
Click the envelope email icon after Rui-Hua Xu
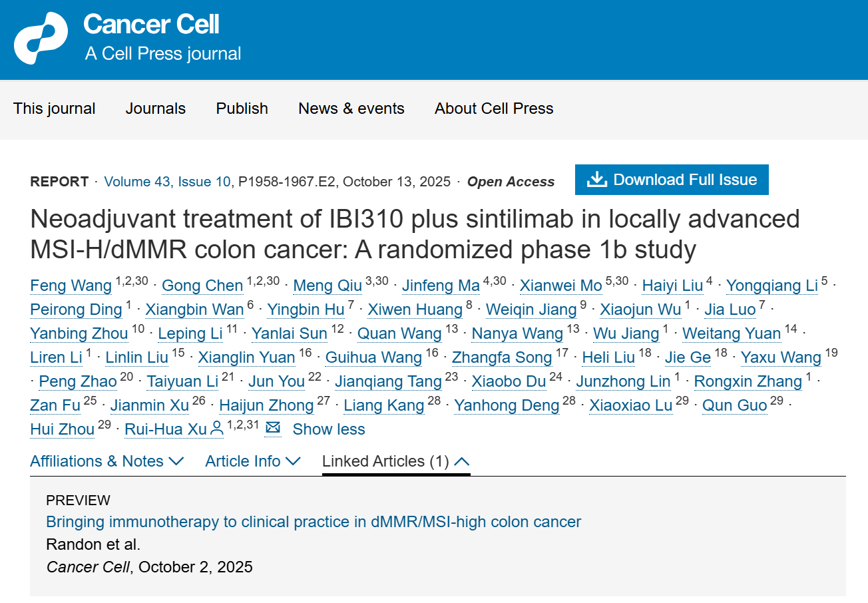(272, 429)
